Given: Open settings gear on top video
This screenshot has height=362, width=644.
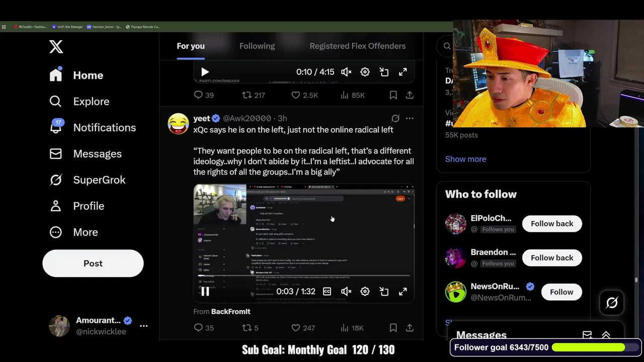Looking at the screenshot, I should coord(365,72).
